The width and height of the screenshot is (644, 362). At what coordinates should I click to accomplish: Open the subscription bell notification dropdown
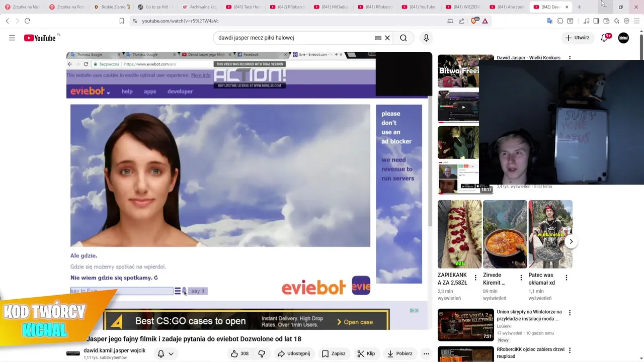click(x=166, y=353)
